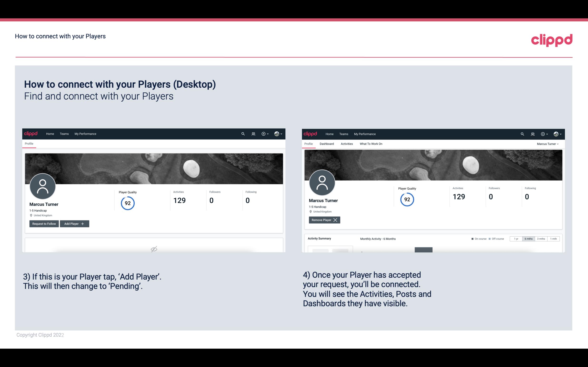This screenshot has height=367, width=588.
Task: Click the 'Add Player' button on left profile
Action: coord(74,223)
